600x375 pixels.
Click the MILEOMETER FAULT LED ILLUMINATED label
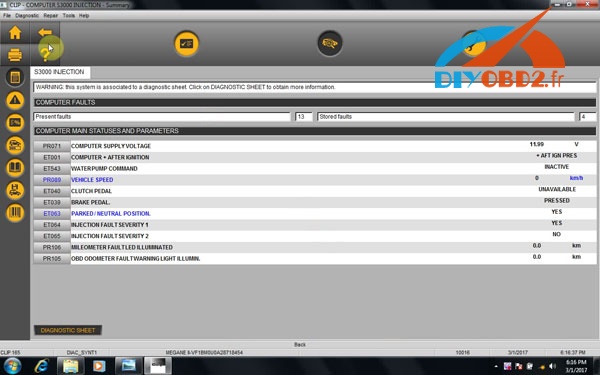122,248
